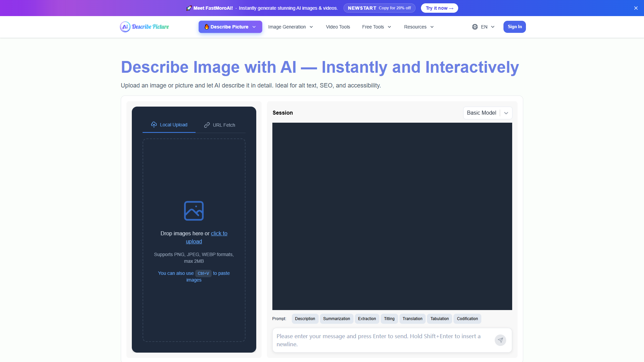Expand the Image Generation menu

(290, 27)
